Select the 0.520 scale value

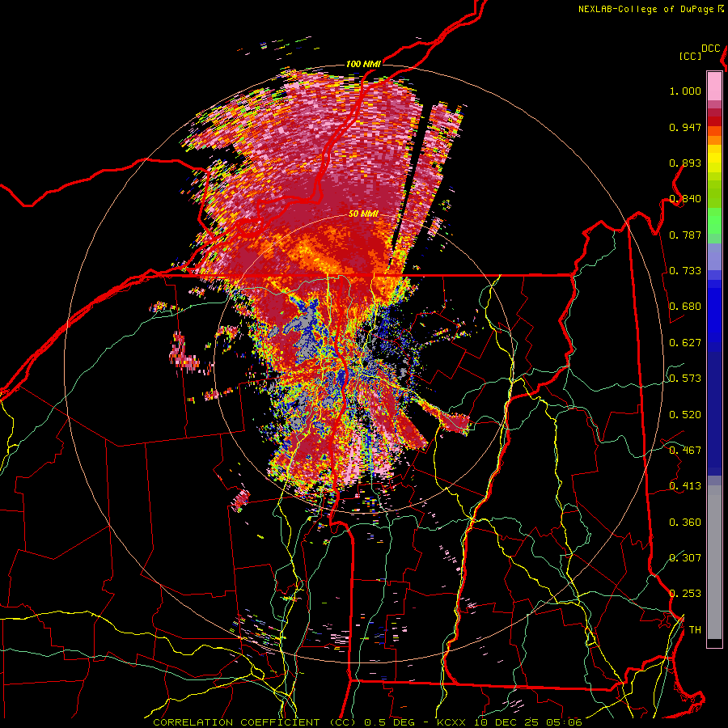click(x=685, y=415)
